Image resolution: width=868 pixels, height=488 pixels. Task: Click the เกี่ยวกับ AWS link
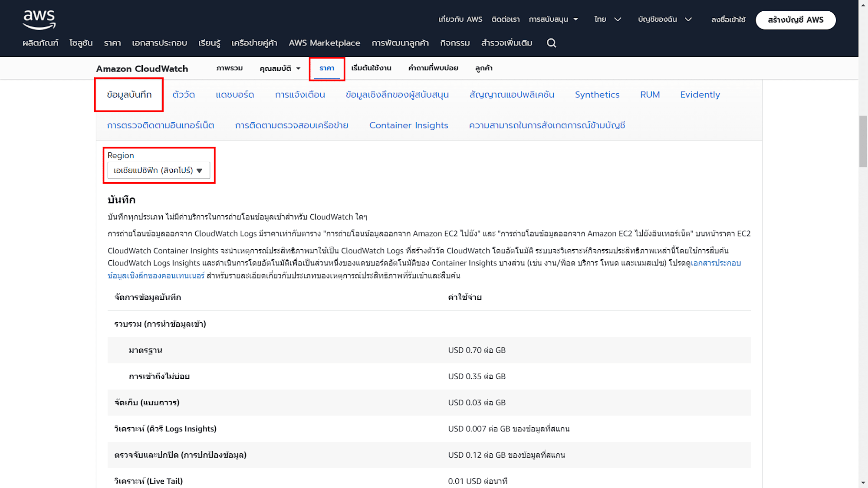click(460, 20)
